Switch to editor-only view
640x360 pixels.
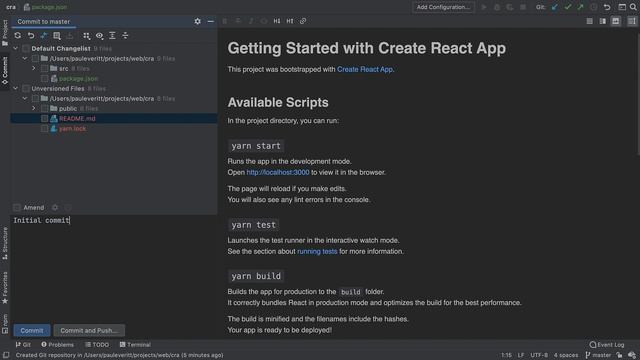pos(589,21)
